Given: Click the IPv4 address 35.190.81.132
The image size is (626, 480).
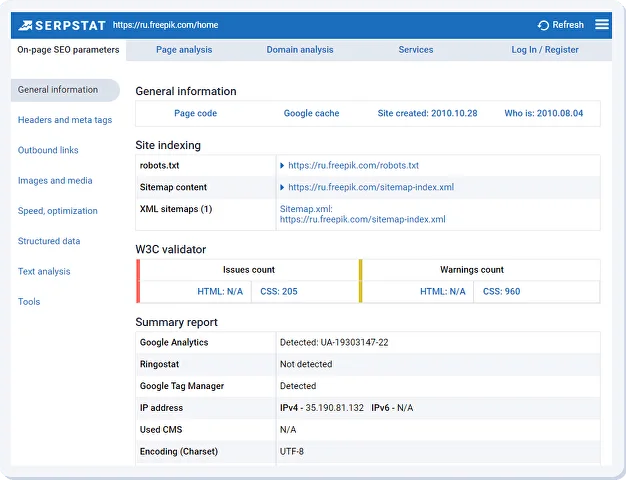Looking at the screenshot, I should 335,408.
